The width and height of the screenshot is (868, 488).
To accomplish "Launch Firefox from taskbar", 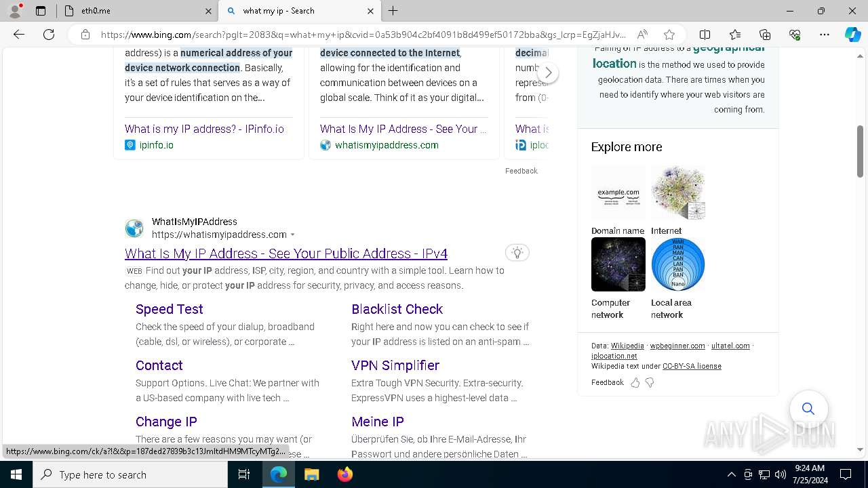I will (x=344, y=474).
